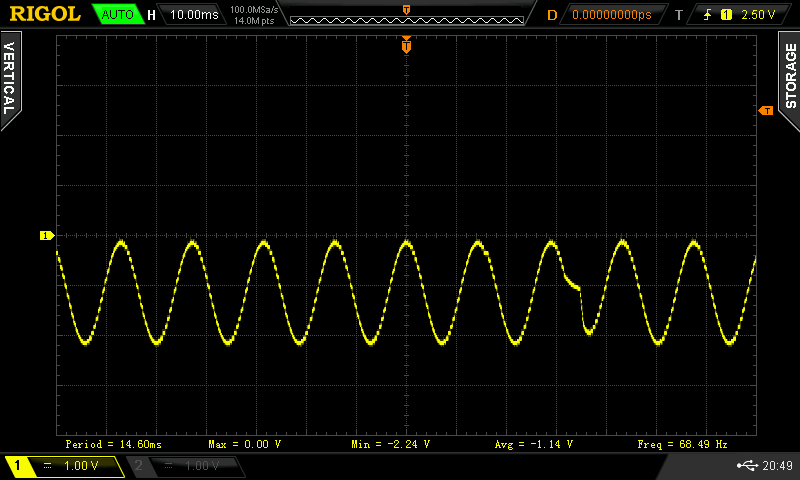The image size is (800, 480).
Task: Click the small trigger marker in the memory bar
Action: pyautogui.click(x=407, y=10)
